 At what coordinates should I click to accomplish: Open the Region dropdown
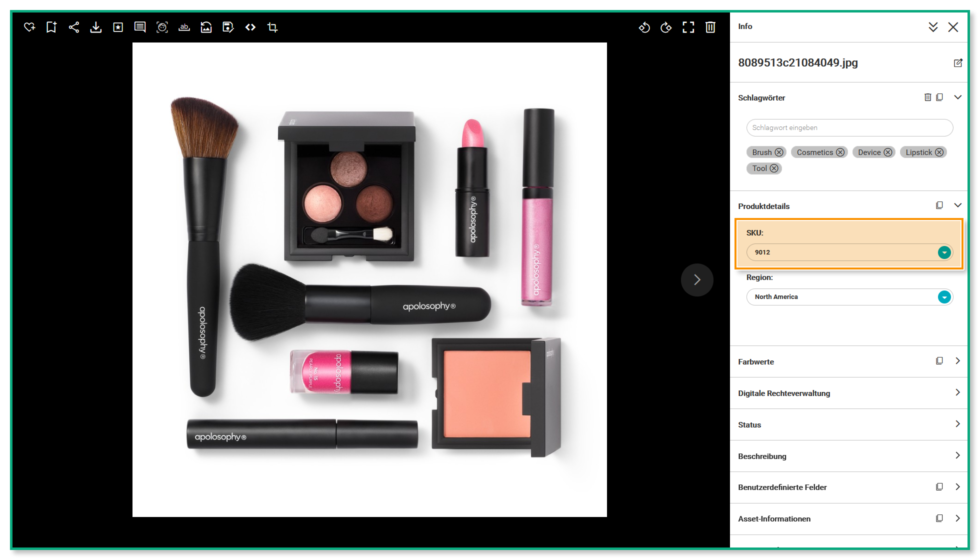tap(944, 297)
